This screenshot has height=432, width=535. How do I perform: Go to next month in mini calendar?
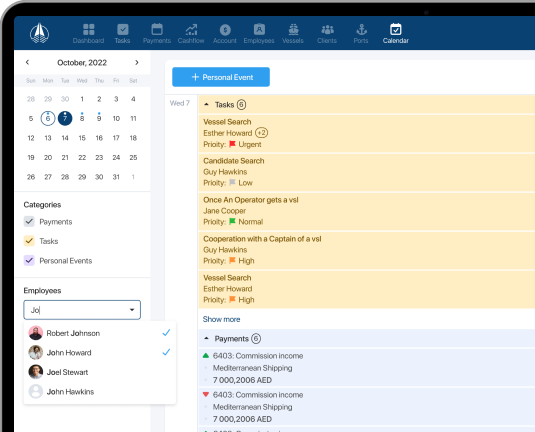[x=137, y=62]
